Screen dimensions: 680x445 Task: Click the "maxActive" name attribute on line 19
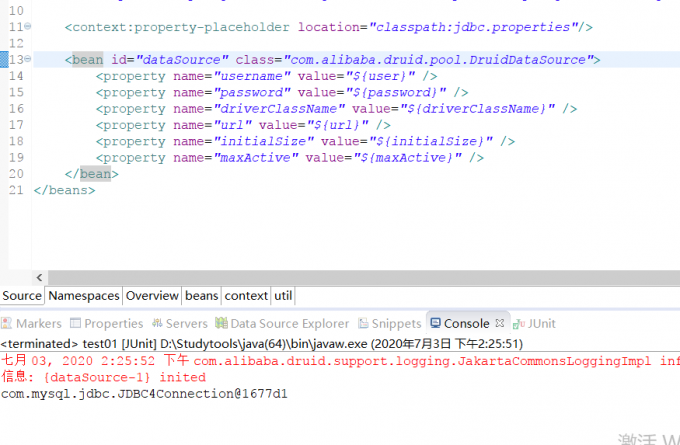click(256, 157)
